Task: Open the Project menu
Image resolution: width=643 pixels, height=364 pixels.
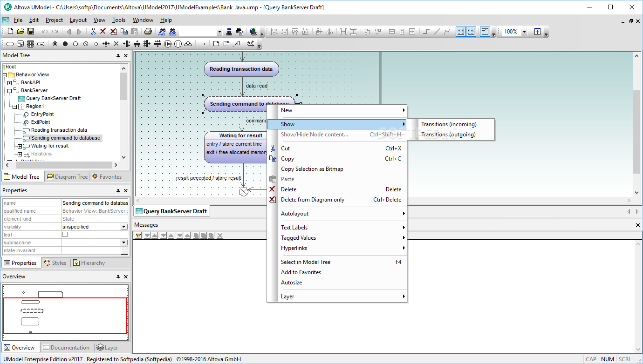Action: (54, 20)
